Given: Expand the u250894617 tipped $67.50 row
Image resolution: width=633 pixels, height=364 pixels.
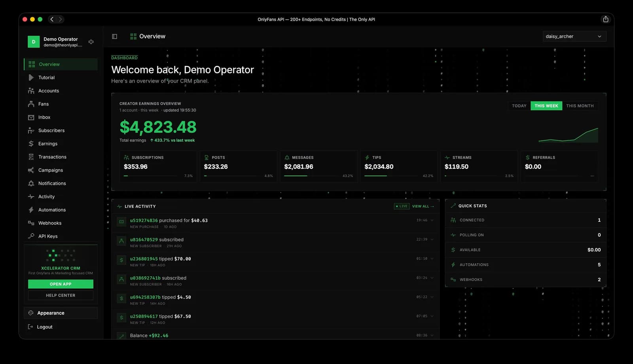Looking at the screenshot, I should 432,316.
